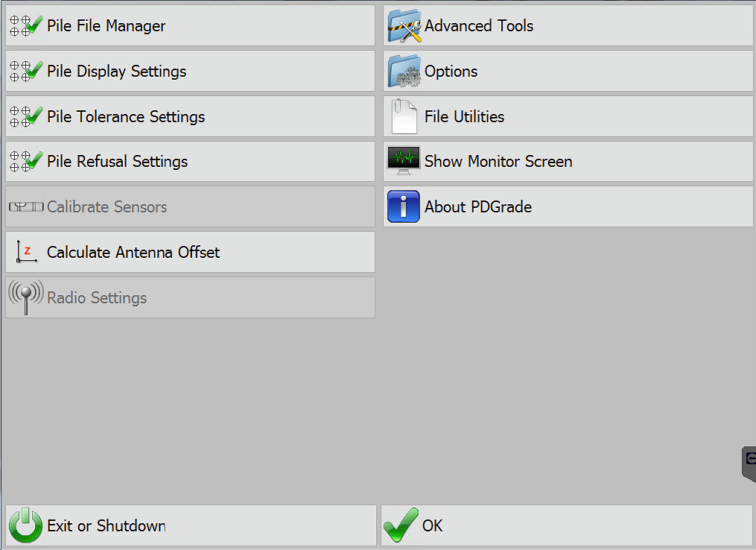This screenshot has height=550, width=756.
Task: Open the Calibrate Sensors entry
Action: click(190, 207)
